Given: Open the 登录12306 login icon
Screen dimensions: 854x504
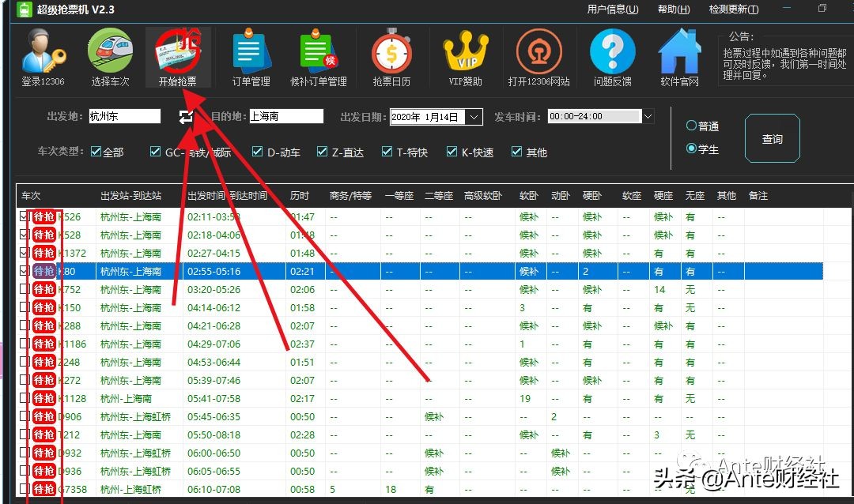Looking at the screenshot, I should (43, 55).
